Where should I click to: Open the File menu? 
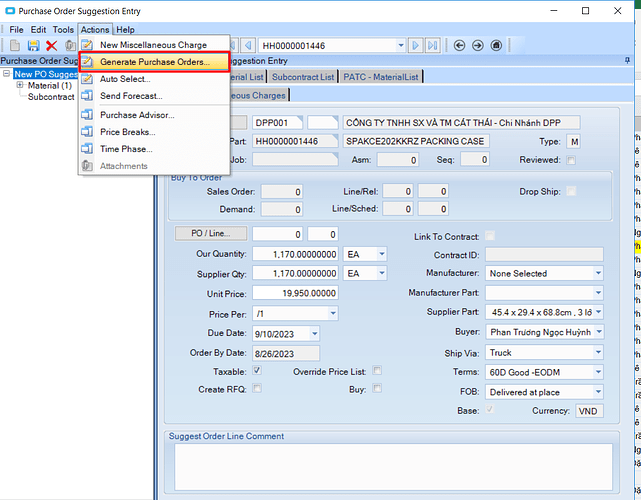(16, 29)
